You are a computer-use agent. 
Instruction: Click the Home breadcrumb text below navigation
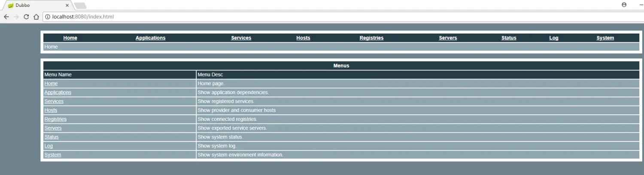[x=51, y=47]
